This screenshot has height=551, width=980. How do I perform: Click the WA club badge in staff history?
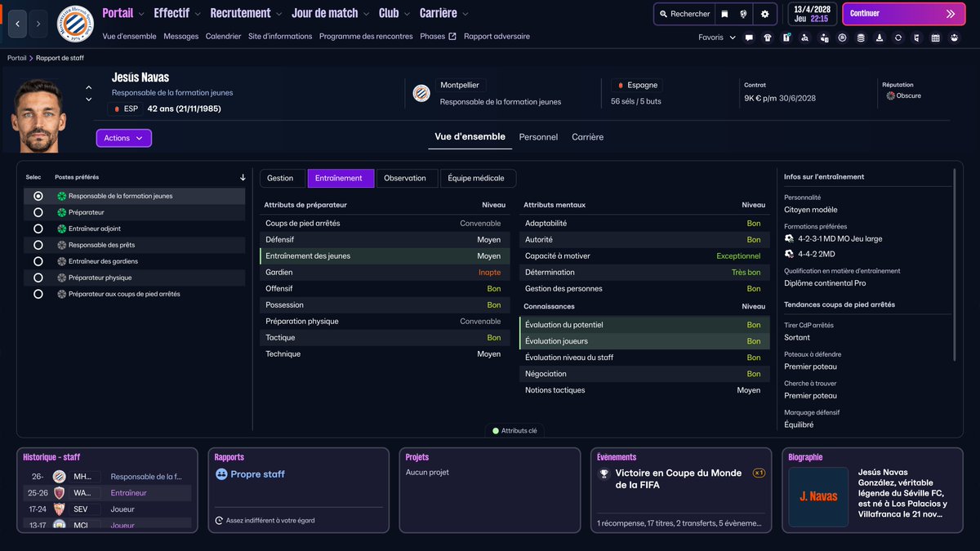[x=59, y=493]
